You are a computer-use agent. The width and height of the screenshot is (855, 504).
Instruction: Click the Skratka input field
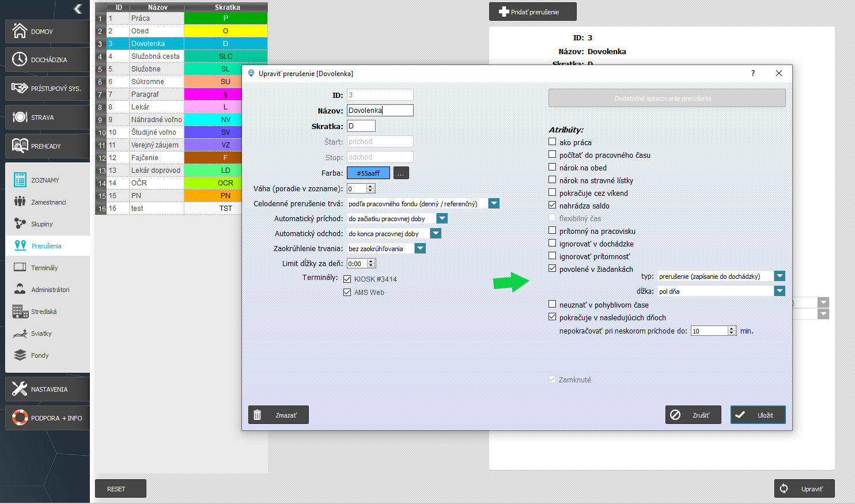click(x=361, y=126)
